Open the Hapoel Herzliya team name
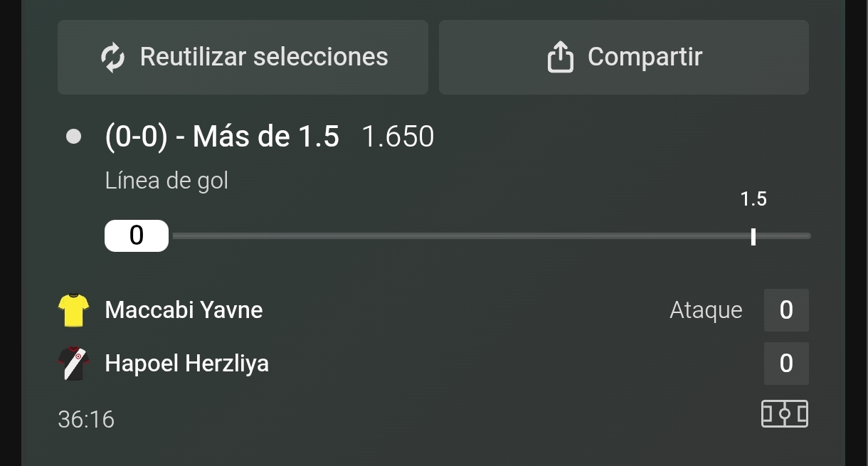 click(187, 364)
